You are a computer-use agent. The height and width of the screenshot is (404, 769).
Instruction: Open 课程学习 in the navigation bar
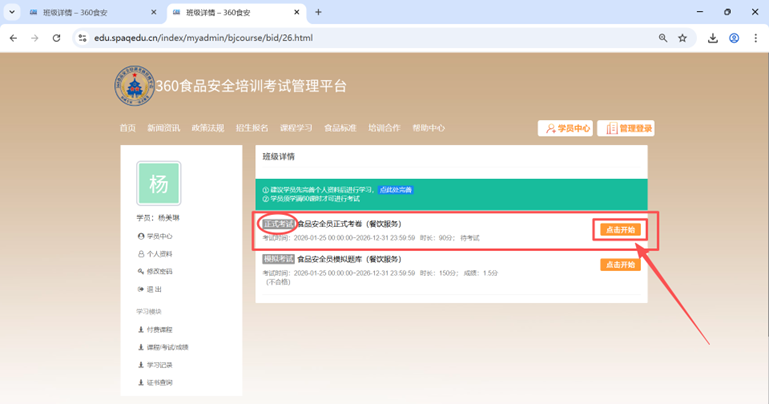coord(296,128)
